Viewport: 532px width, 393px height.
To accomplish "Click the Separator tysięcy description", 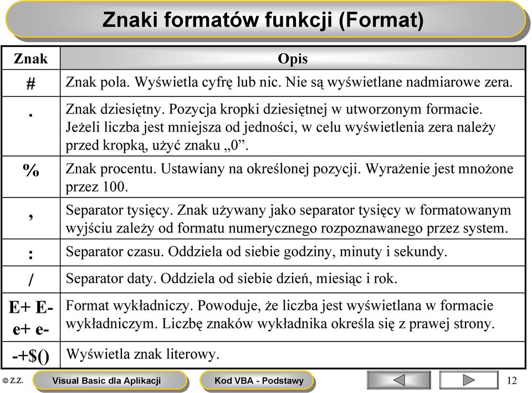I will pyautogui.click(x=293, y=219).
